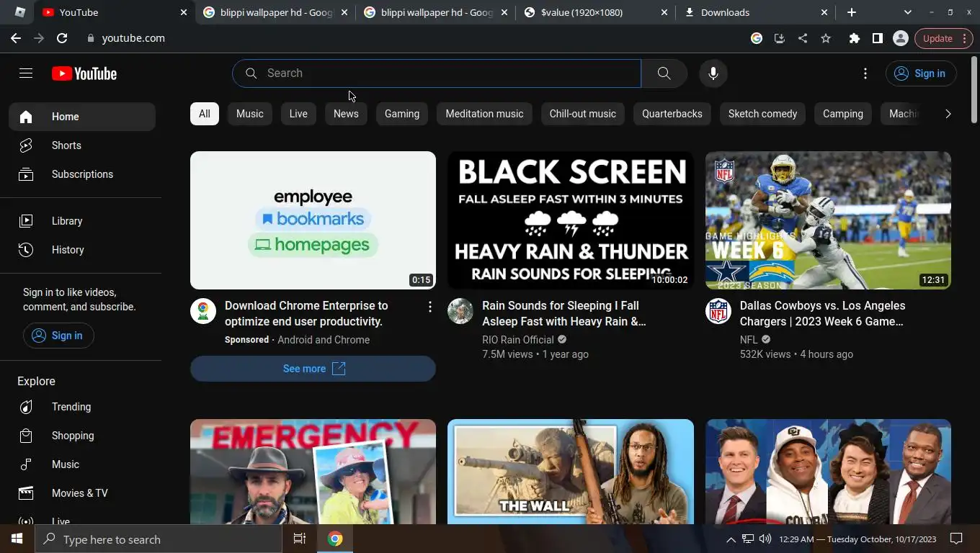Open Chrome extensions puzzle icon
This screenshot has height=553, width=980.
click(x=855, y=38)
